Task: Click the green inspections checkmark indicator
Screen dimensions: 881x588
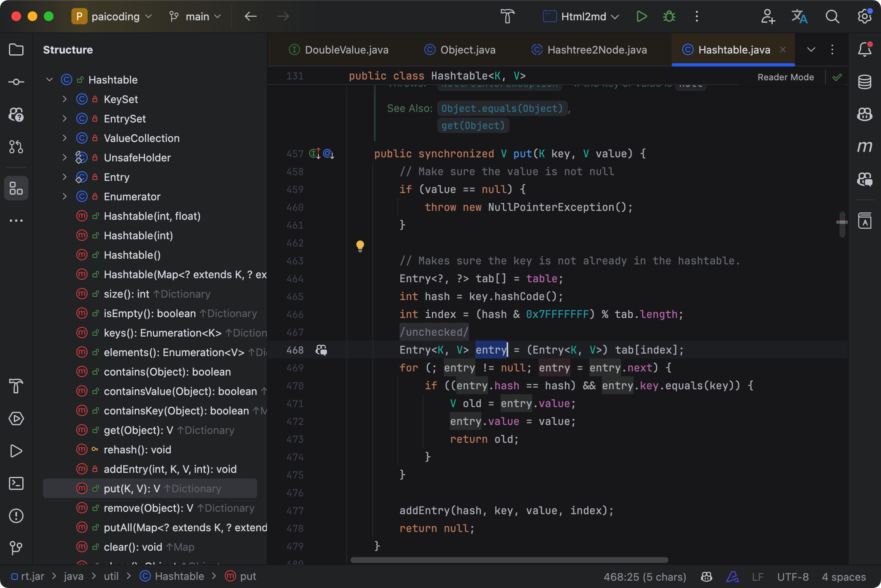Action: coord(837,77)
